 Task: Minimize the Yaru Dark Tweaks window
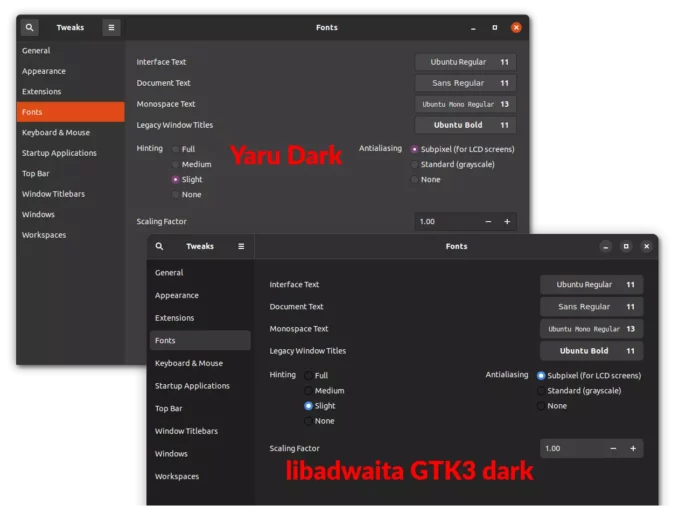(473, 28)
